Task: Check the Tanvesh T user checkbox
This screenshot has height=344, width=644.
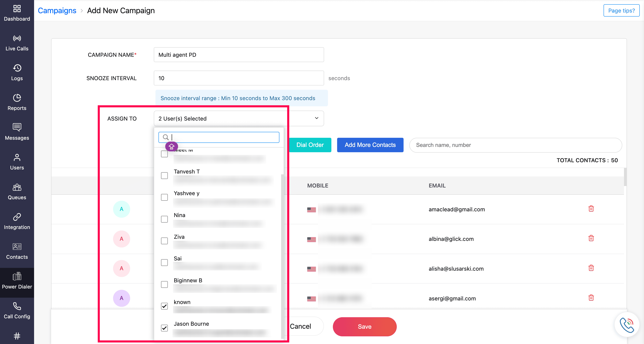Action: click(164, 176)
